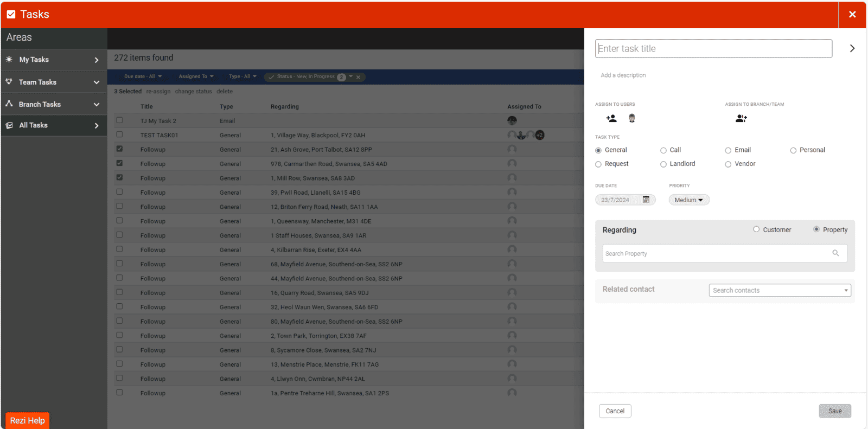
Task: Choose Customer in the Regarding section
Action: point(756,229)
